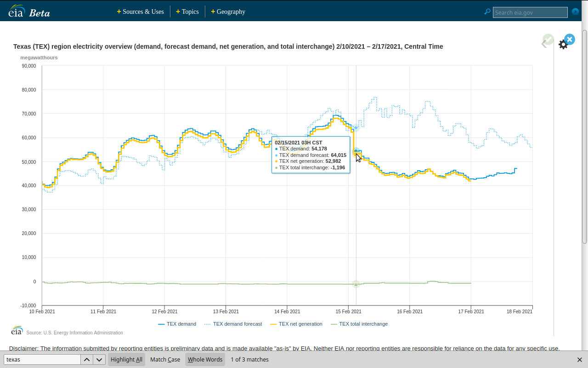
Task: Click the chart title text
Action: click(228, 46)
